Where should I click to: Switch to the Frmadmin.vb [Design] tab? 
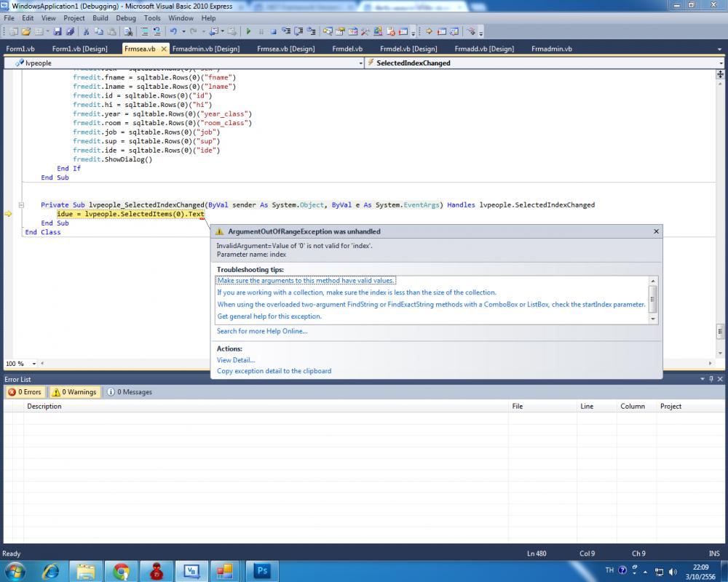(206, 49)
